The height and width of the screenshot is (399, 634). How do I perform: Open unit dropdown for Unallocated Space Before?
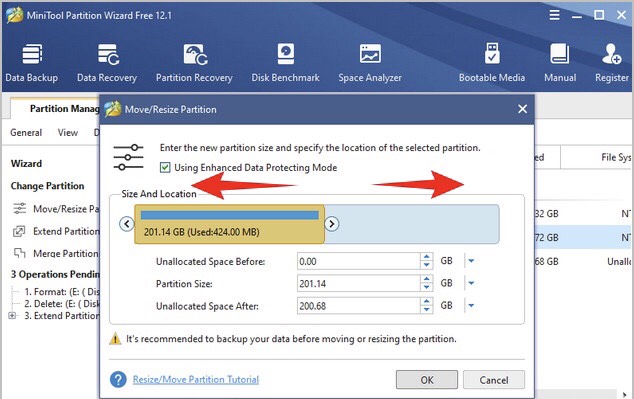click(471, 261)
